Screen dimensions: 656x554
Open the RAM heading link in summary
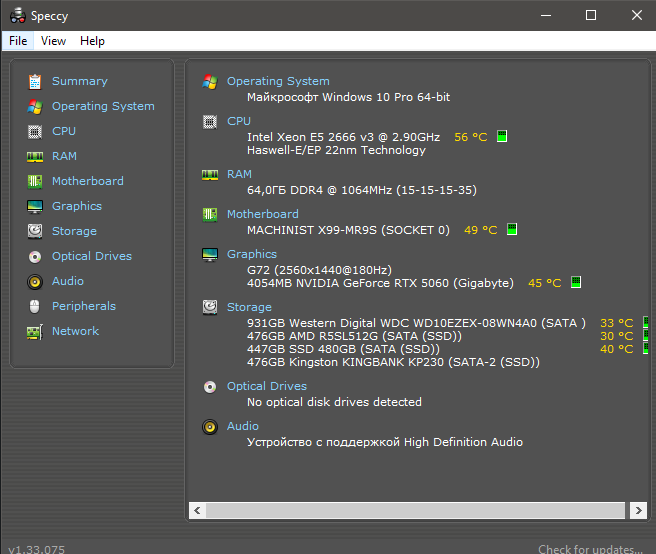click(239, 174)
